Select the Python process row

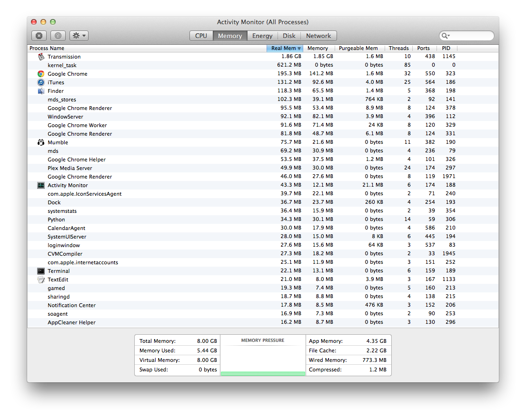coord(263,220)
